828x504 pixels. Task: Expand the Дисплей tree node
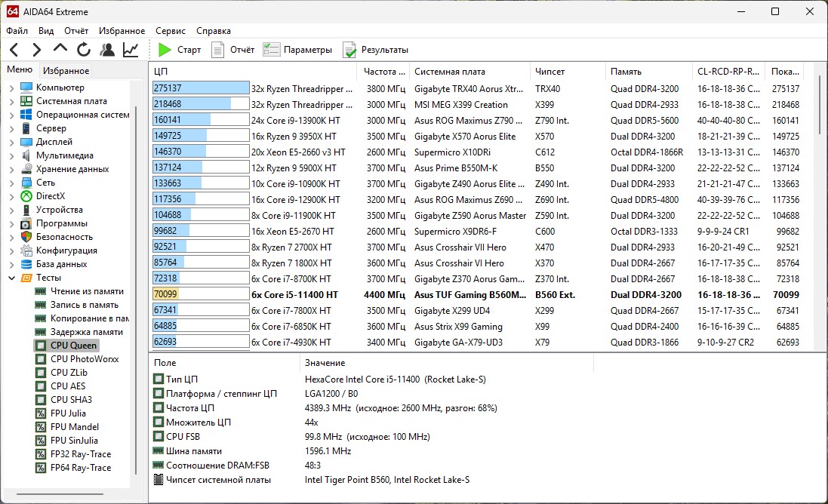[11, 143]
